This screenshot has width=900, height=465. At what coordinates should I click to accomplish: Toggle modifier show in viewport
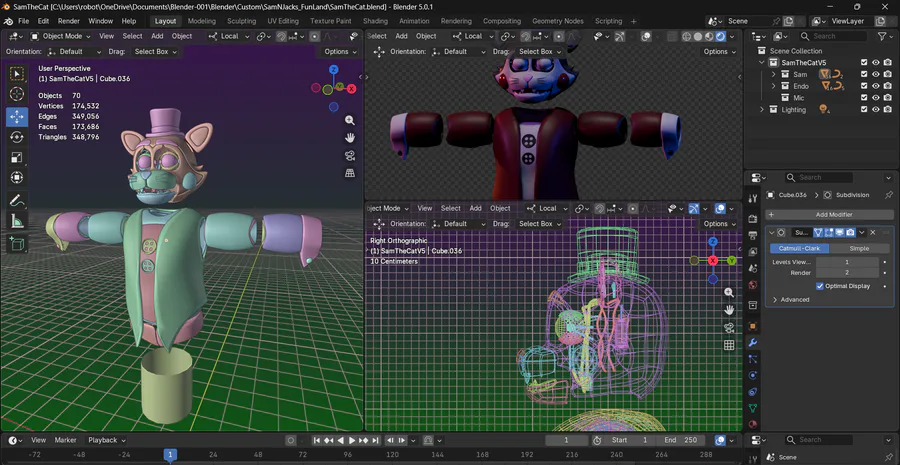pos(839,232)
